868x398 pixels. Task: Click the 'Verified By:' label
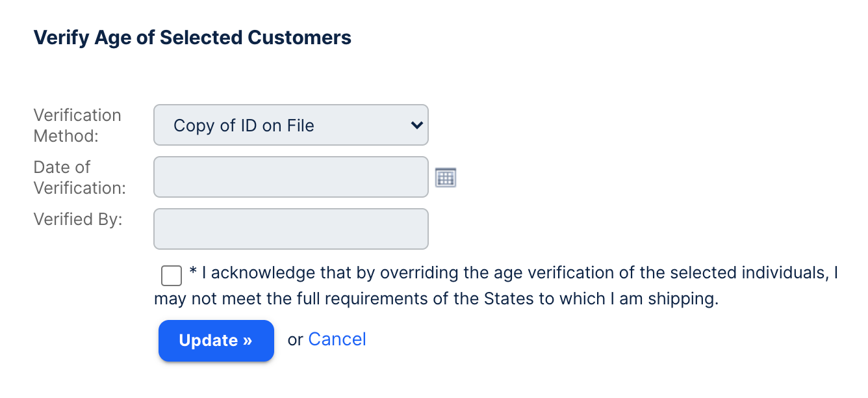tap(77, 219)
